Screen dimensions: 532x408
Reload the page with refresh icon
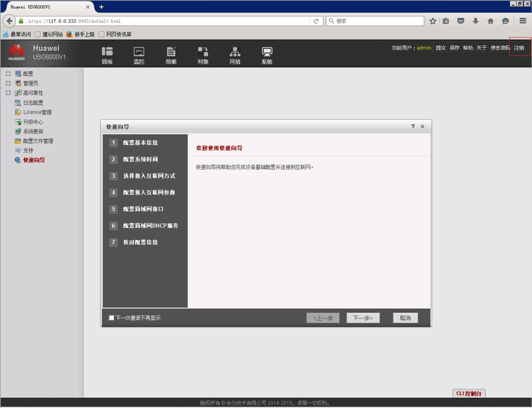tap(316, 21)
